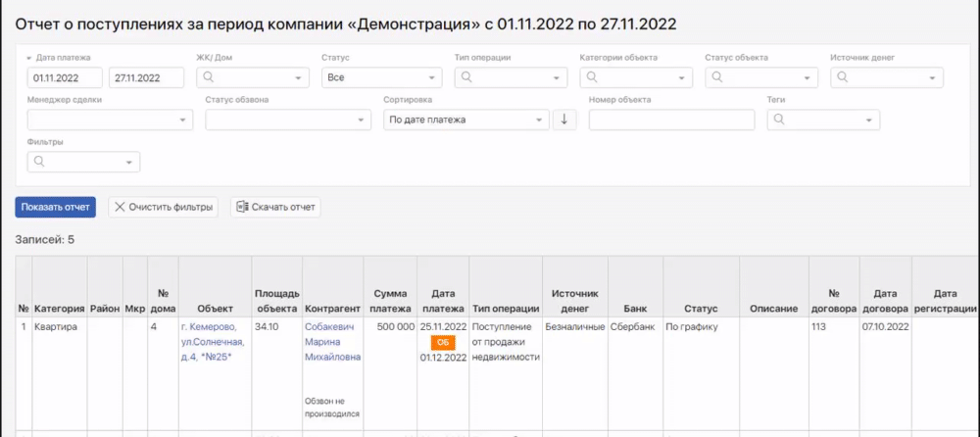980x437 pixels.
Task: Open the Статус dropdown showing Все
Action: click(381, 77)
